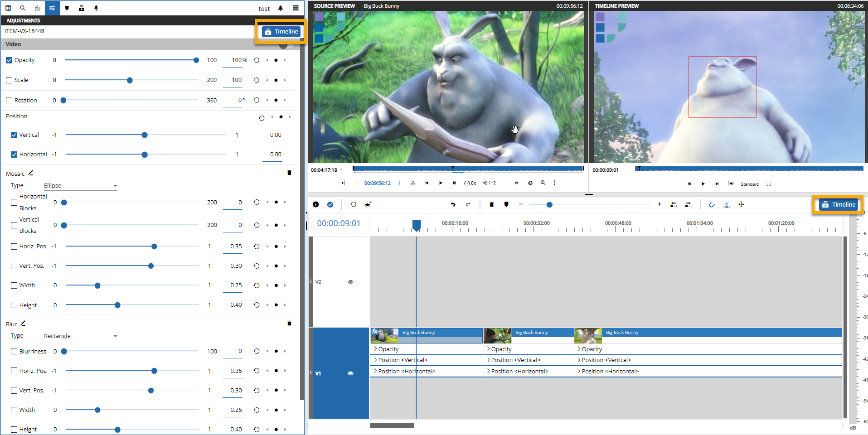
Task: Switch to the Adjustments sliders tab
Action: [x=52, y=8]
